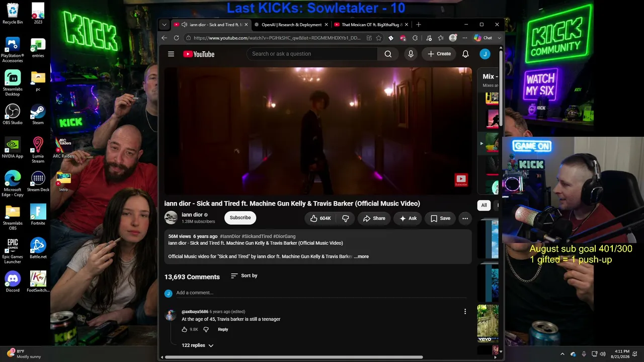The height and width of the screenshot is (362, 644).
Task: Open a new browser tab
Action: [x=418, y=25]
